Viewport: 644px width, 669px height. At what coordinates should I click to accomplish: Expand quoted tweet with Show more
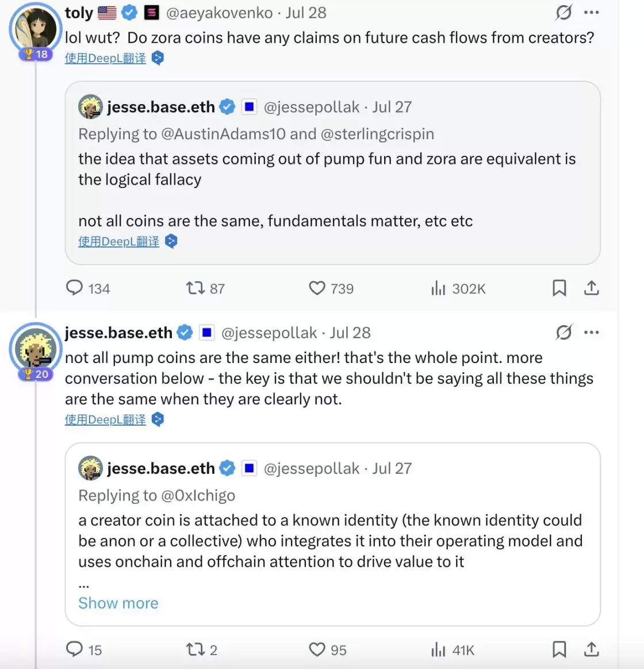coord(118,603)
